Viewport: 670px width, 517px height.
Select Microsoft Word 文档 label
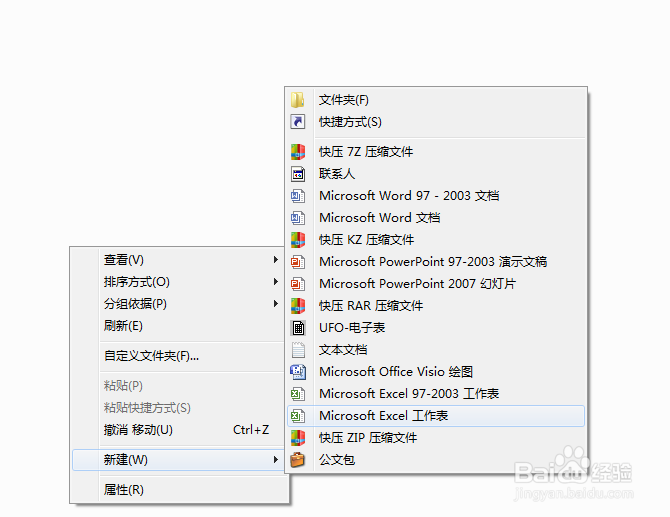(379, 218)
